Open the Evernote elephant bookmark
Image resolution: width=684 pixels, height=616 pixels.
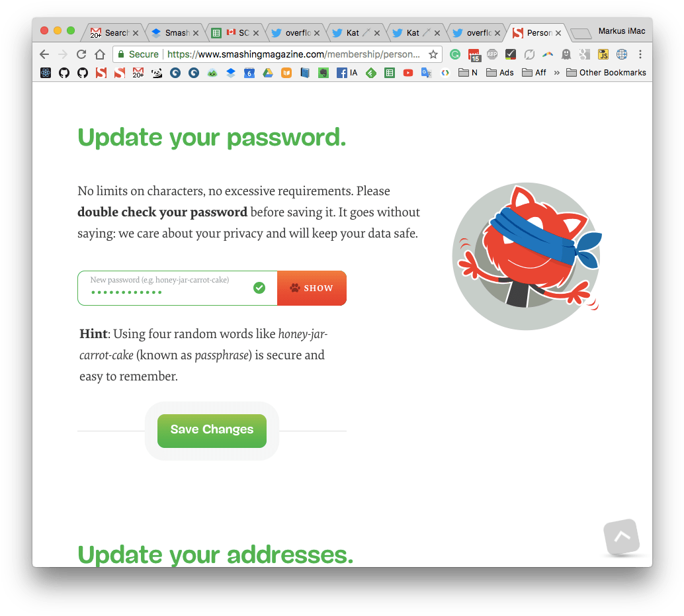pos(323,73)
